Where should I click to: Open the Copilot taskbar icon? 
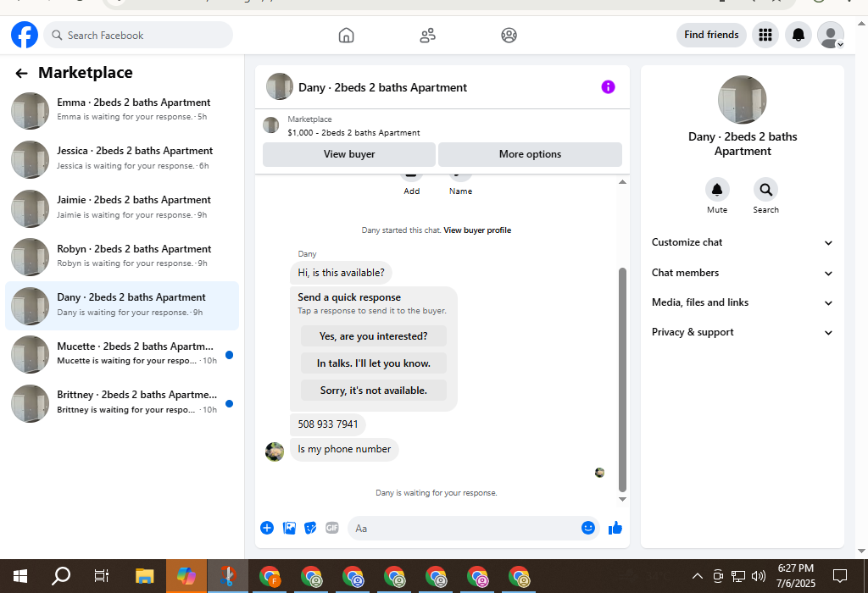186,576
